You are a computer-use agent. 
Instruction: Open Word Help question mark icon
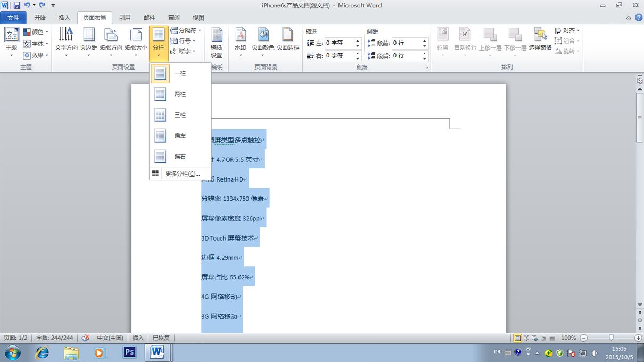(638, 18)
